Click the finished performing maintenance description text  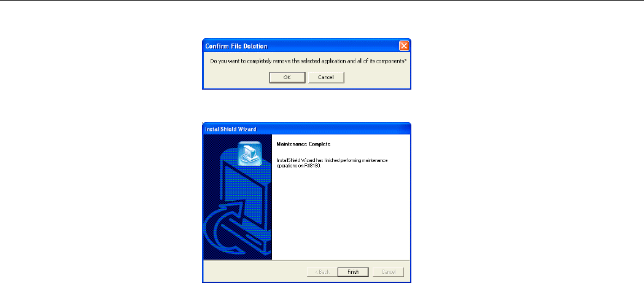click(x=332, y=162)
